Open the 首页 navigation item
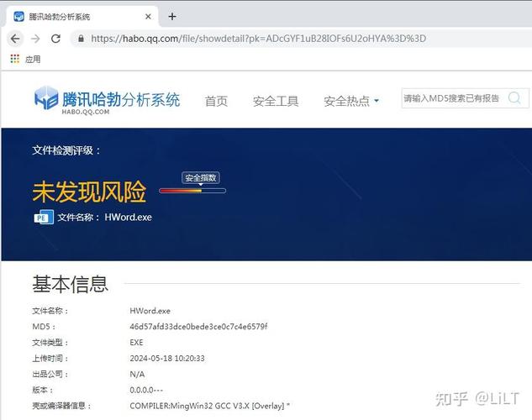Viewport: 532px width, 420px height. (216, 101)
